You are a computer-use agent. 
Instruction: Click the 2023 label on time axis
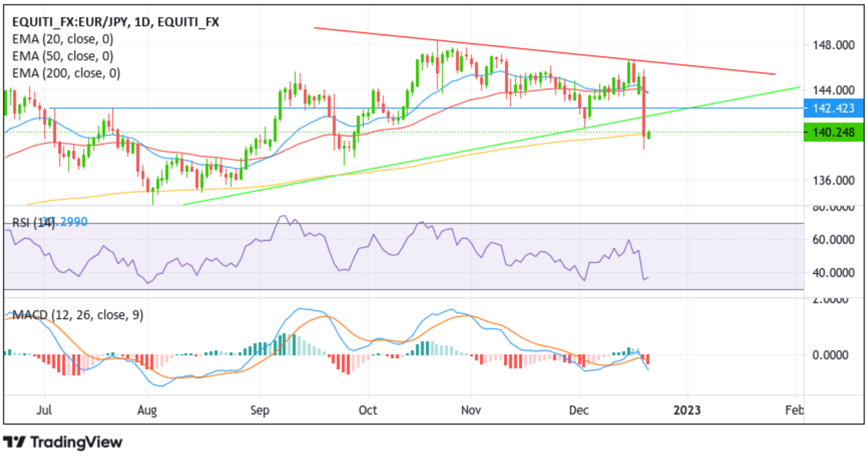[687, 410]
